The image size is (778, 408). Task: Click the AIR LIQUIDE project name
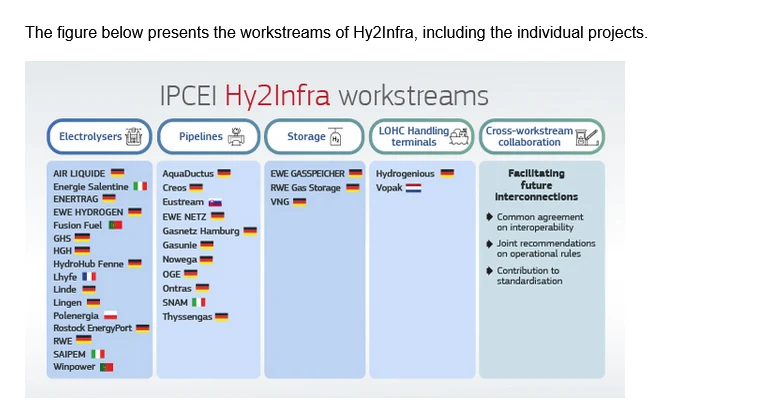click(79, 174)
